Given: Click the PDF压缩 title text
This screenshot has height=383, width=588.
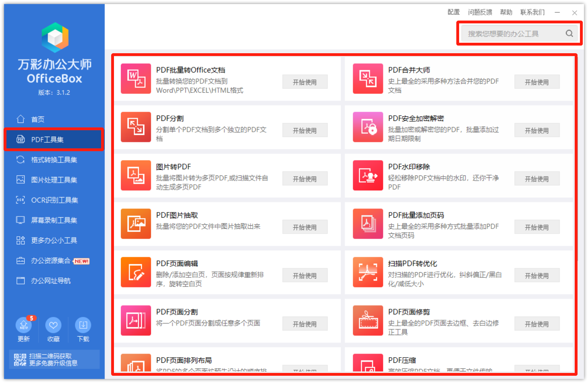Looking at the screenshot, I should click(x=402, y=360).
